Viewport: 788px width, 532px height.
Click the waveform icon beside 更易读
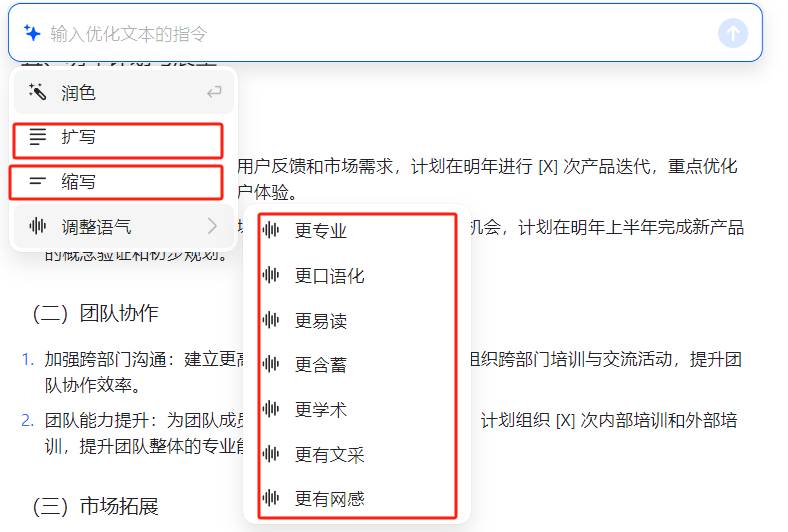(x=271, y=320)
